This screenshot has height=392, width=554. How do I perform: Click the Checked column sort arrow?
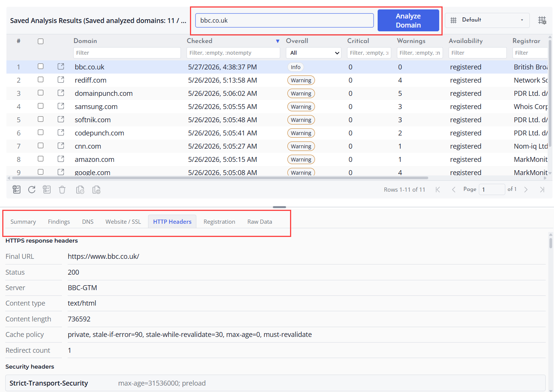[x=278, y=41]
